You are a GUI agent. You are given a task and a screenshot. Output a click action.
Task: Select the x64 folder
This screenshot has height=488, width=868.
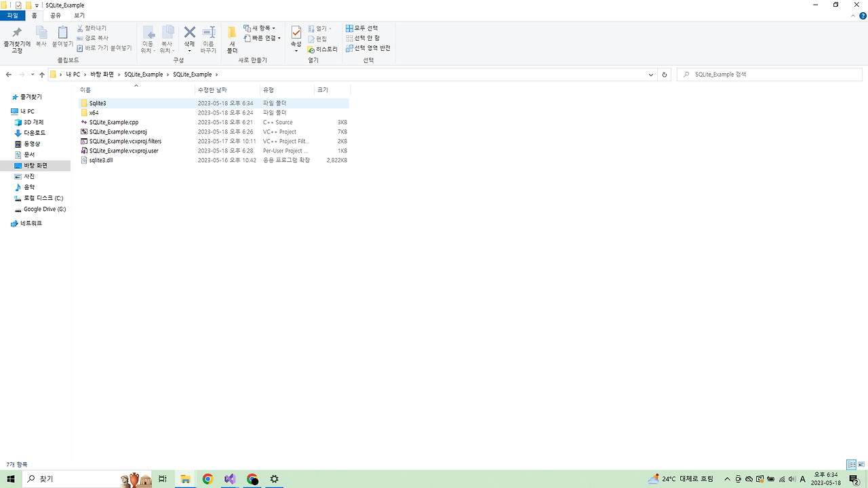point(214,113)
